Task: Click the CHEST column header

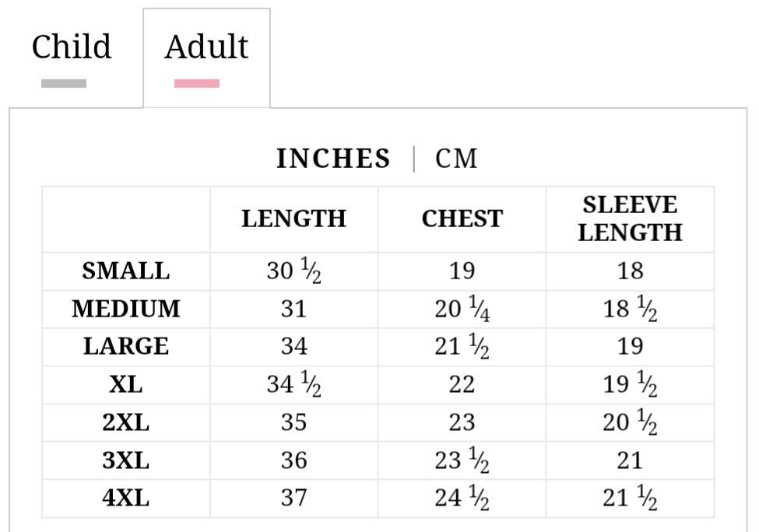Action: pyautogui.click(x=462, y=219)
